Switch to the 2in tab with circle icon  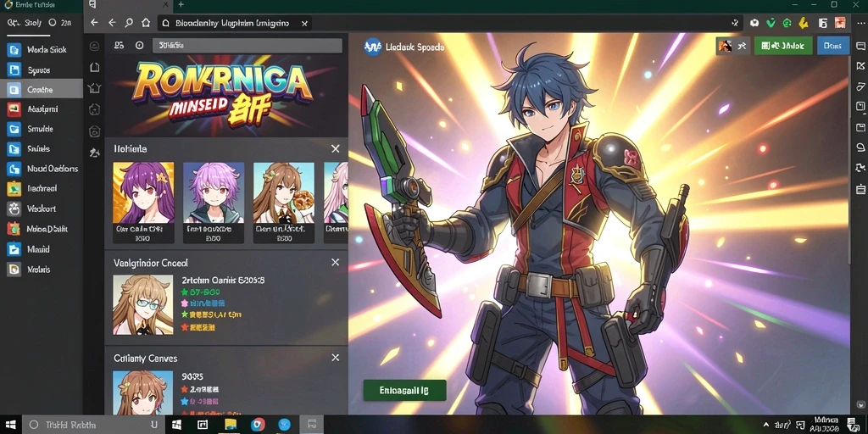click(60, 23)
